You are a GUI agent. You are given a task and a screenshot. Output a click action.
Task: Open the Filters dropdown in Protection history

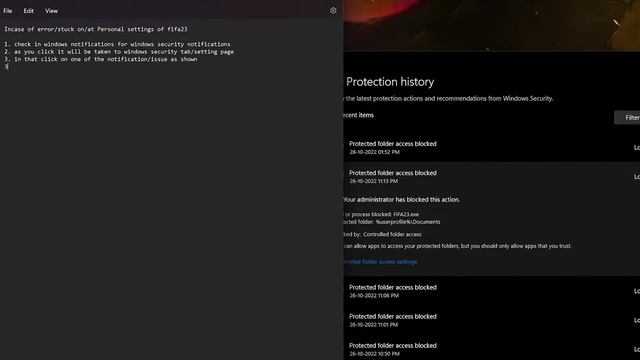627,118
